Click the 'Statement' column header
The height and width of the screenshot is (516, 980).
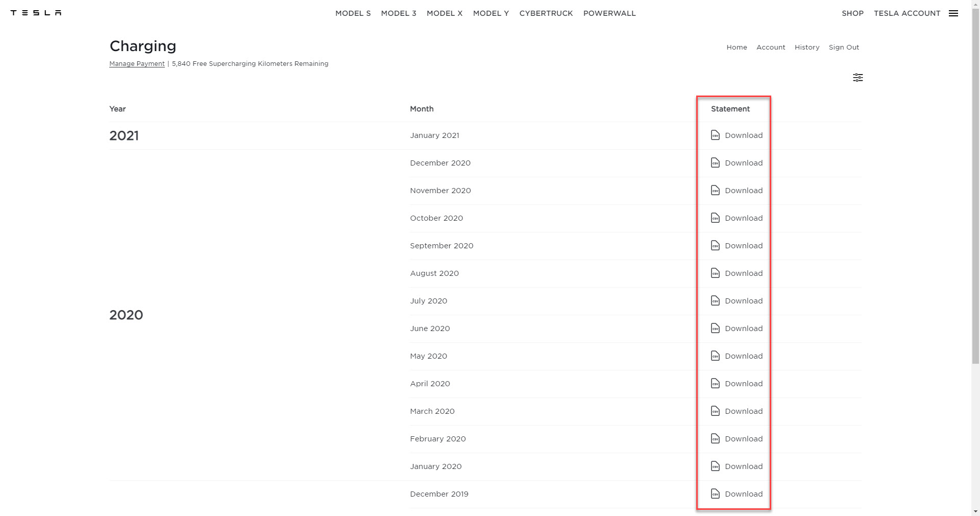(x=730, y=109)
